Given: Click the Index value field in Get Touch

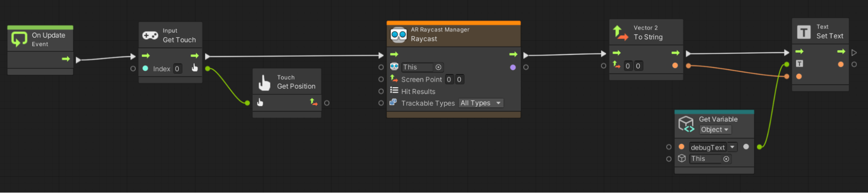Looking at the screenshot, I should (177, 69).
